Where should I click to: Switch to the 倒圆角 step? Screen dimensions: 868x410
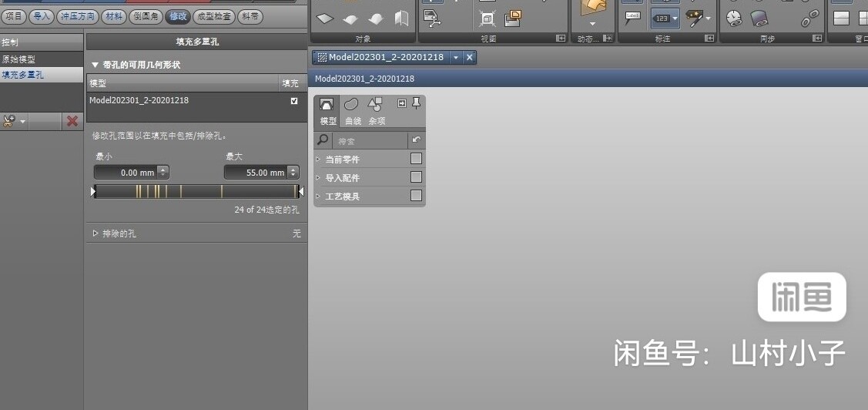point(146,17)
